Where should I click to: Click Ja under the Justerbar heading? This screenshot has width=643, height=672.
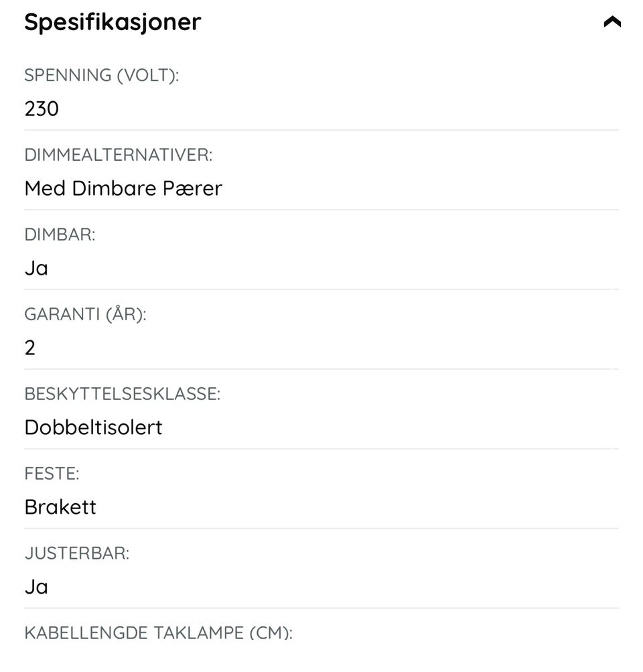click(x=36, y=586)
